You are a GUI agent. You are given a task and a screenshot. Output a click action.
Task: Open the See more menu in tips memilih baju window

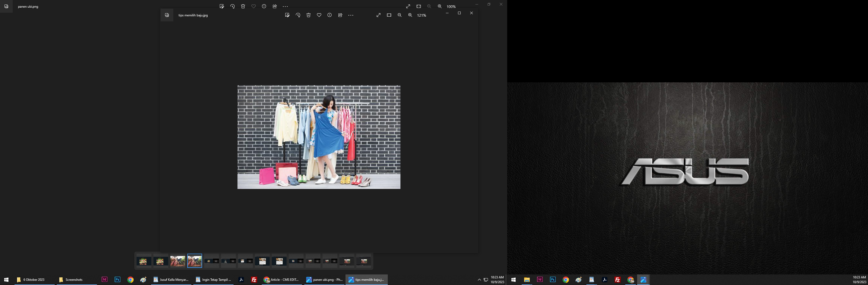click(351, 15)
